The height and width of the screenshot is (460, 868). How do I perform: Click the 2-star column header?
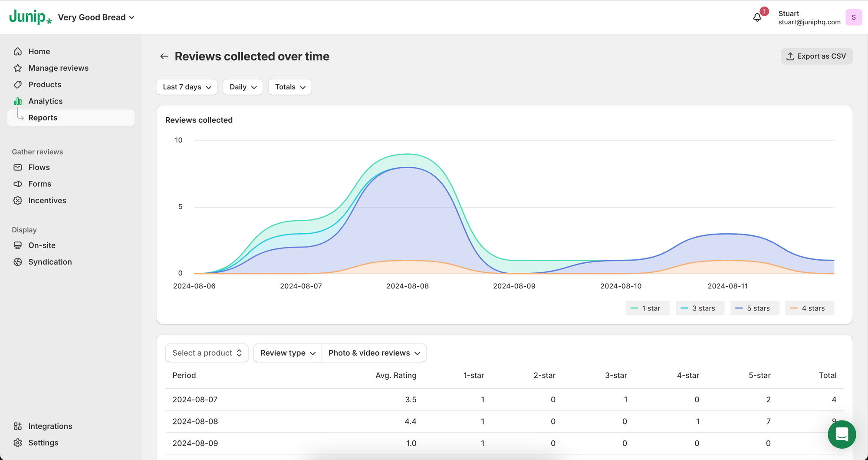coord(544,375)
